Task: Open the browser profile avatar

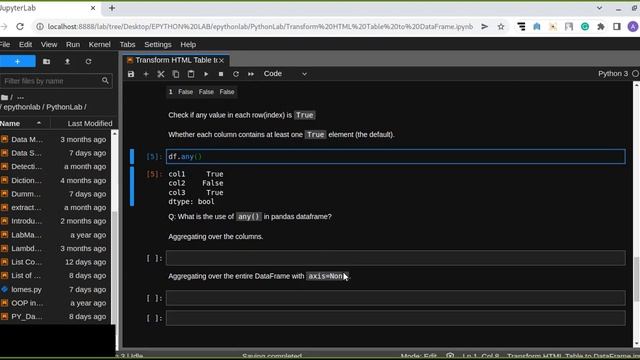Action: 633,27
